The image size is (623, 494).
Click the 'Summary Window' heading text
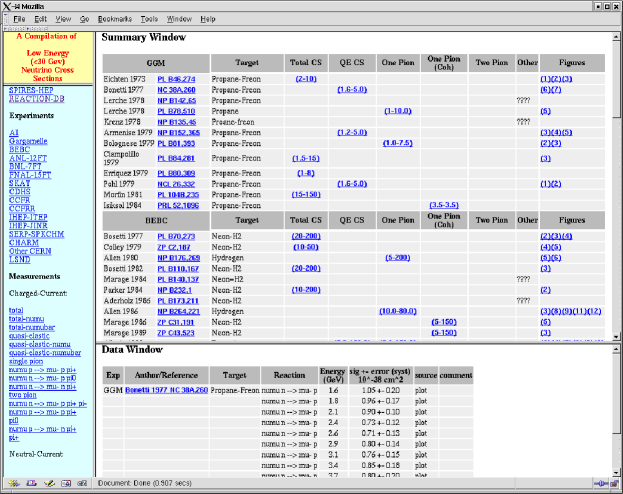coord(143,37)
